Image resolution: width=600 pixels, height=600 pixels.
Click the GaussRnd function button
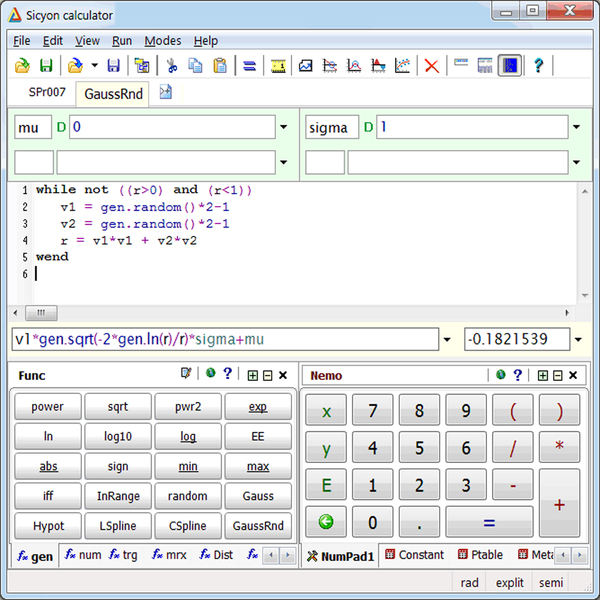point(258,526)
